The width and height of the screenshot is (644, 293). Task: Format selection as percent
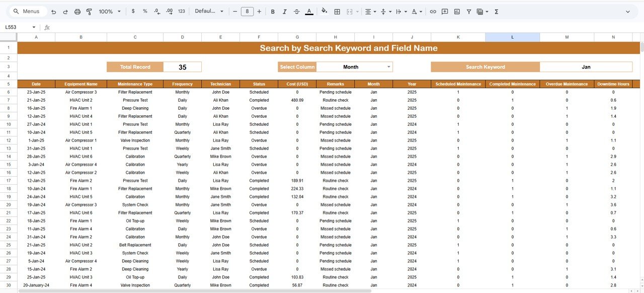click(145, 11)
